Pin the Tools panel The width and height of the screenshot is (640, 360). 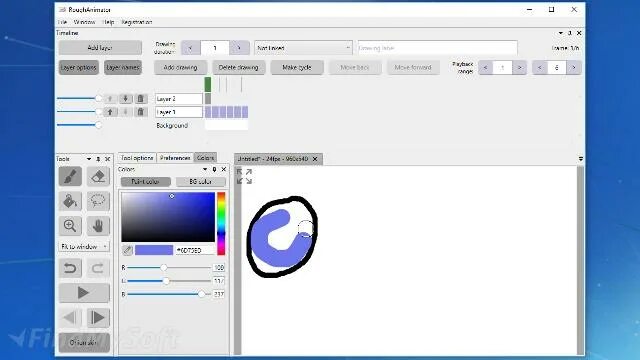(98, 159)
